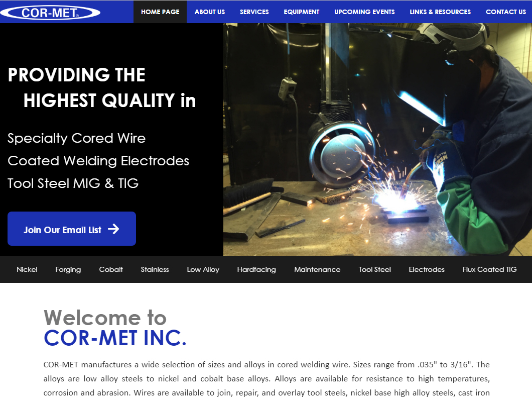Viewport: 532px width, 402px height.
Task: Open the Contact Us page
Action: click(505, 12)
